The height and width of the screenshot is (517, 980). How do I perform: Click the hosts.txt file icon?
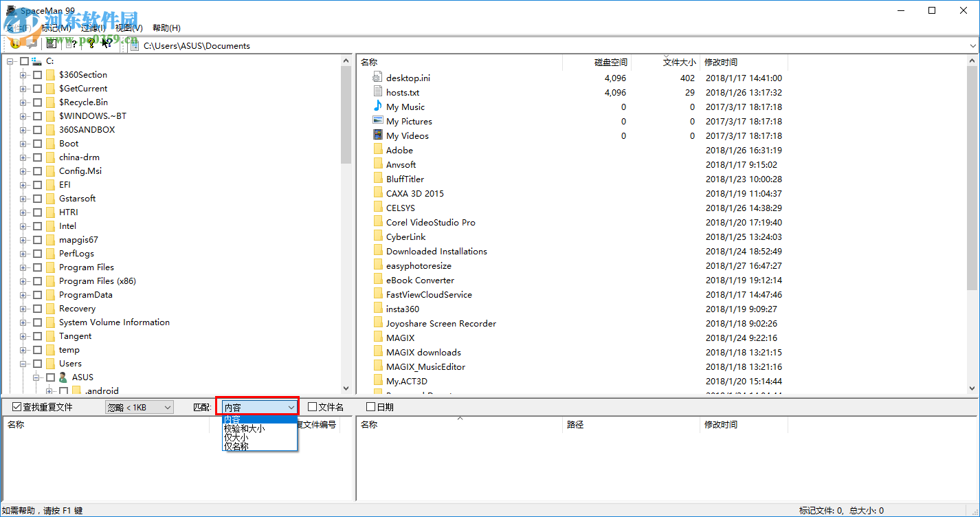pyautogui.click(x=377, y=92)
